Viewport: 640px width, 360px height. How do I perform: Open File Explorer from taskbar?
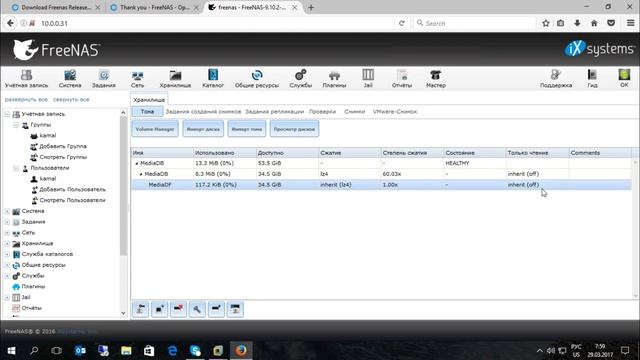coord(126,350)
